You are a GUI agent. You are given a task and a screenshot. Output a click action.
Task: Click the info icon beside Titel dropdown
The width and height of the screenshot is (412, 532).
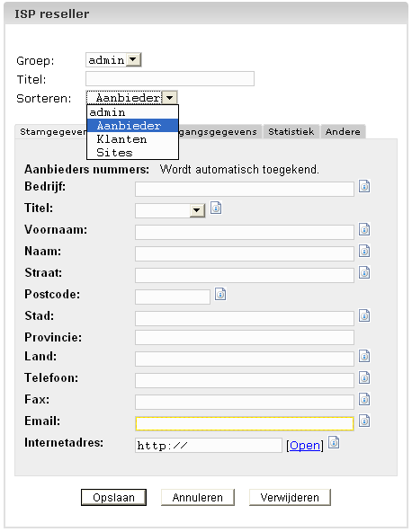(x=216, y=208)
